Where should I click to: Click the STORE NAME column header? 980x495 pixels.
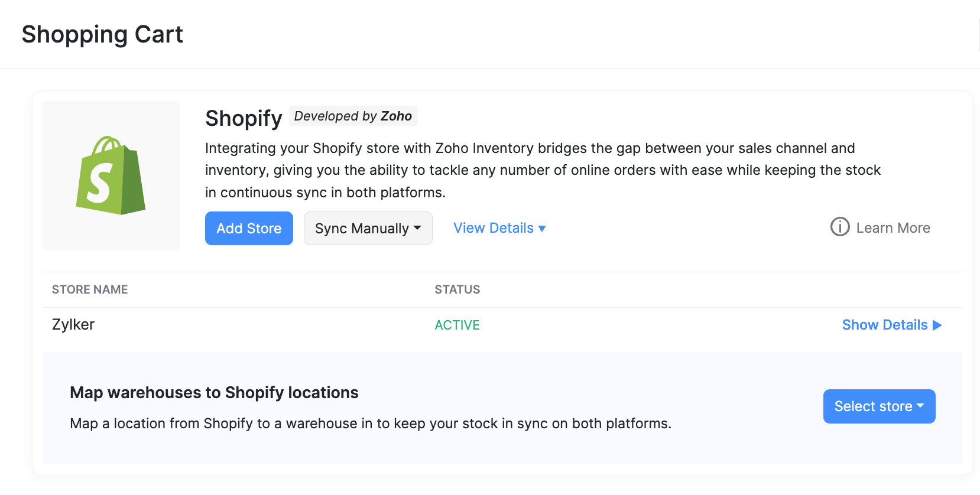[90, 289]
